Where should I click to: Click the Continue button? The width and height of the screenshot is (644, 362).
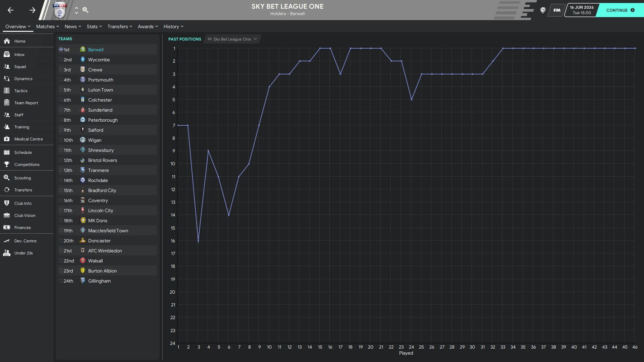pos(621,10)
